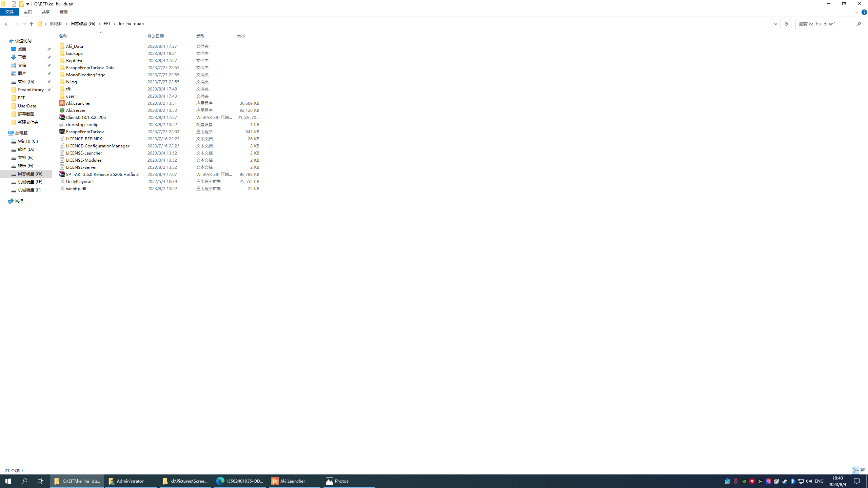Open Task View from the taskbar
Image resolution: width=868 pixels, height=488 pixels.
[41, 481]
